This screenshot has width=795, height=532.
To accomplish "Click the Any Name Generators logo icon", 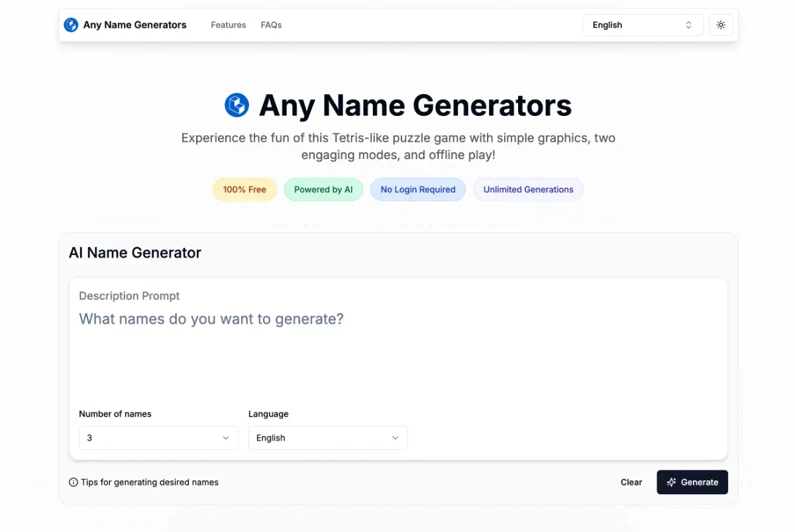I will coord(71,25).
